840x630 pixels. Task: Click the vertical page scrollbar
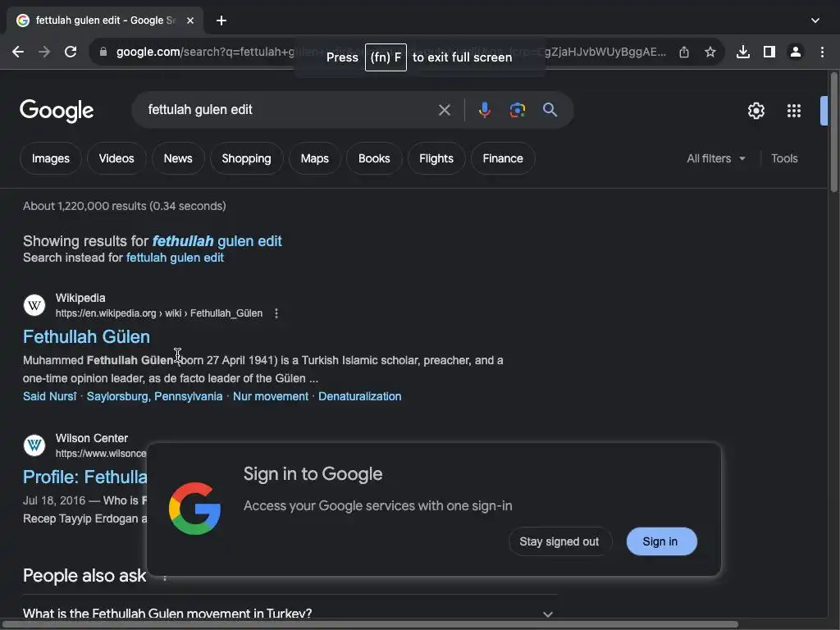[833, 132]
